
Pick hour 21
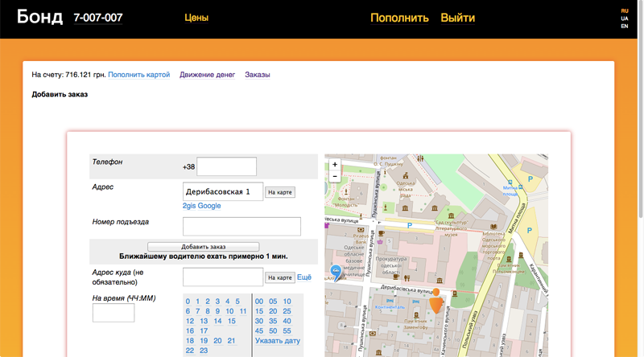(x=231, y=341)
